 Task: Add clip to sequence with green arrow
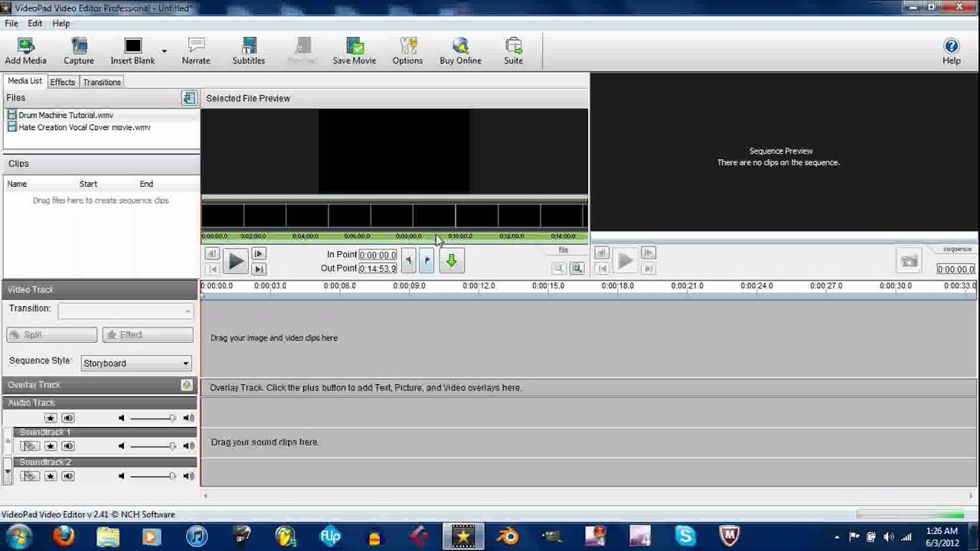coord(451,261)
